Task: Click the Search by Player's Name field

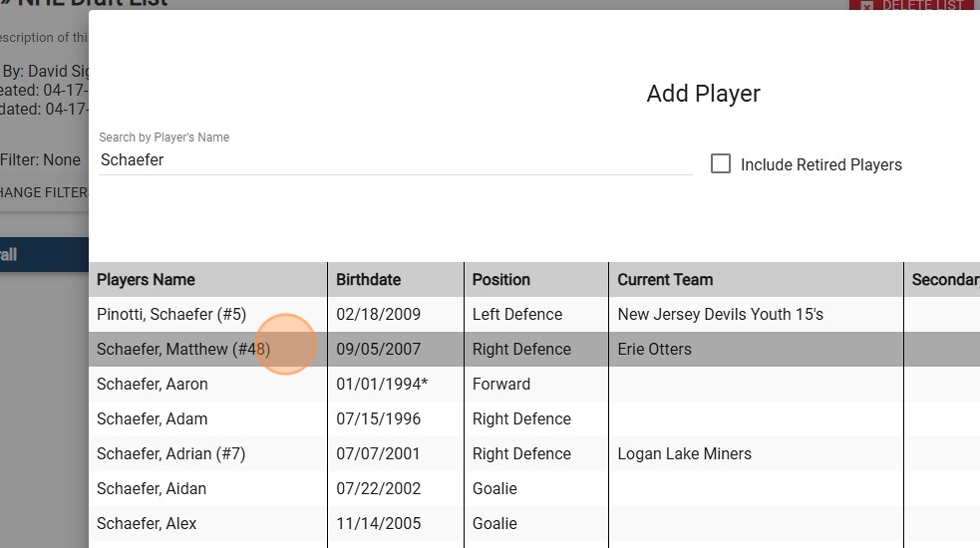Action: tap(395, 159)
